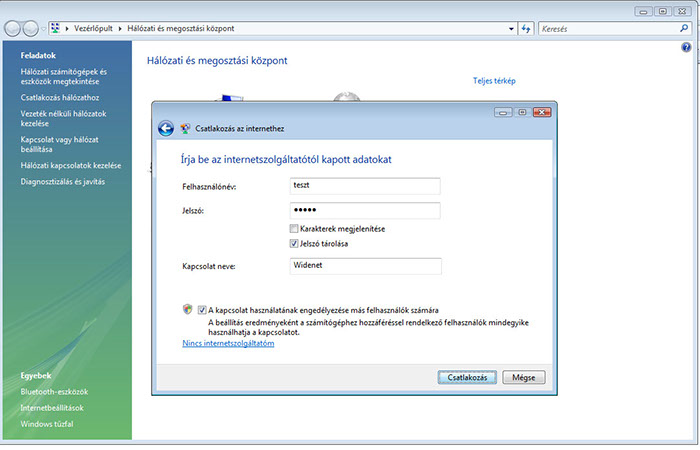The image size is (700, 450).
Task: Close the main Control Panel window
Action: [x=682, y=11]
